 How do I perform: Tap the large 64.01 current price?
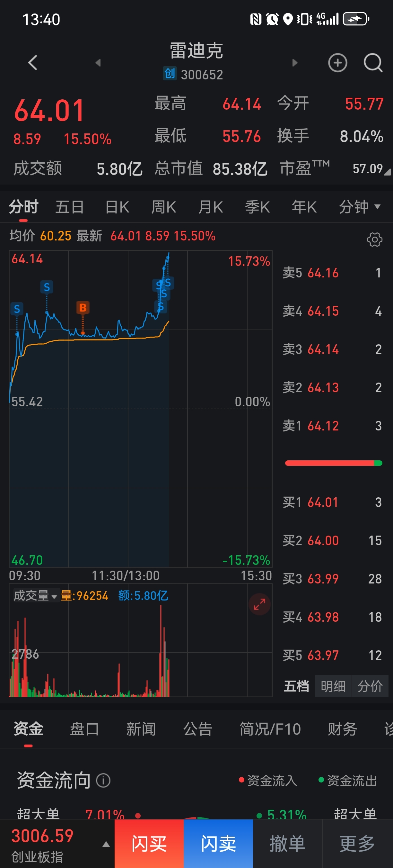click(x=49, y=111)
